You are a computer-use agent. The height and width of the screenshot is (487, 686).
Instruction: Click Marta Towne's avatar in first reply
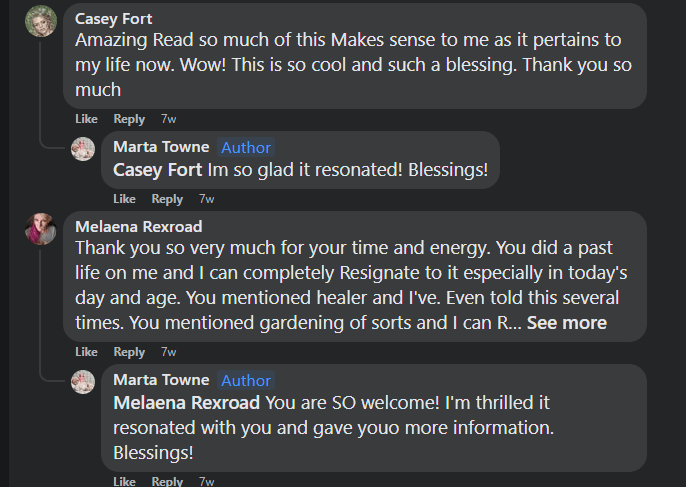[84, 149]
